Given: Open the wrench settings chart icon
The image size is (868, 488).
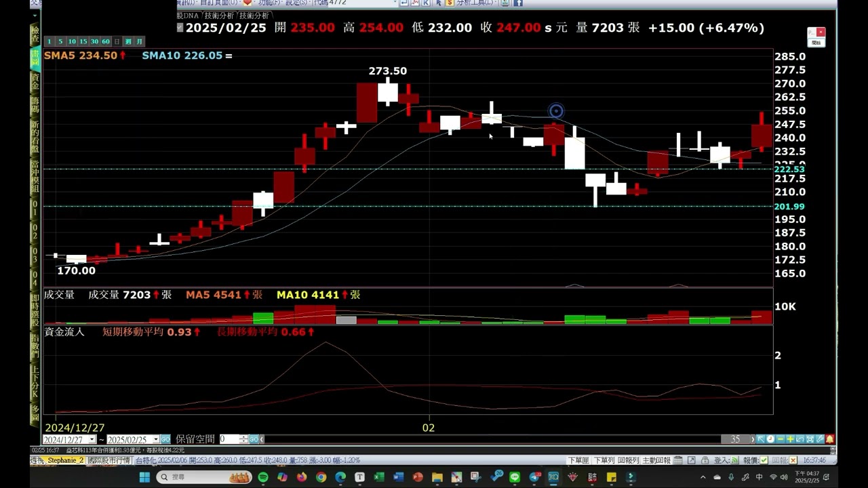Looking at the screenshot, I should click(820, 439).
